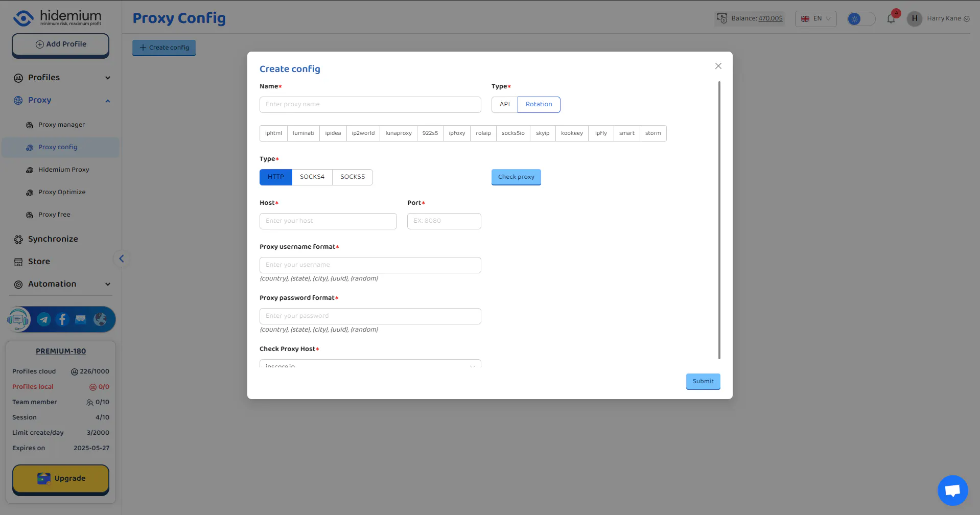The width and height of the screenshot is (980, 515).
Task: Click the Automation icon in sidebar
Action: pyautogui.click(x=18, y=284)
